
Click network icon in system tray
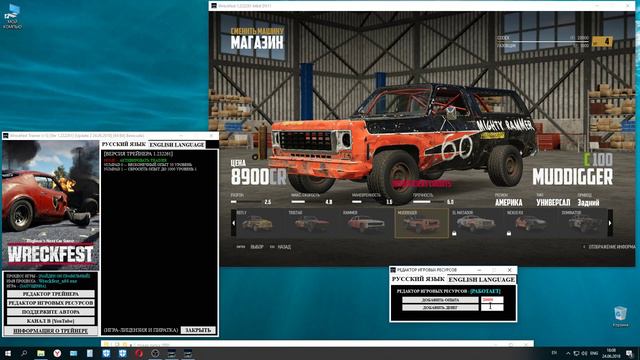tap(576, 353)
